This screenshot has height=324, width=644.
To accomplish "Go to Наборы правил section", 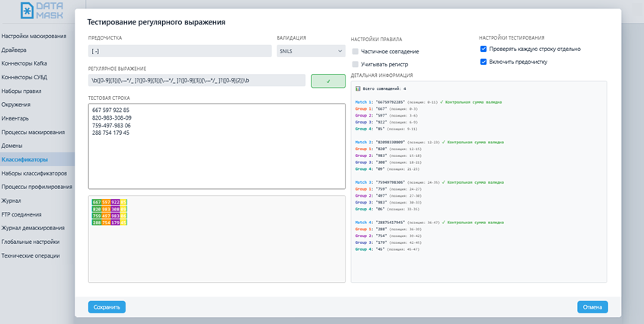I will pos(21,91).
